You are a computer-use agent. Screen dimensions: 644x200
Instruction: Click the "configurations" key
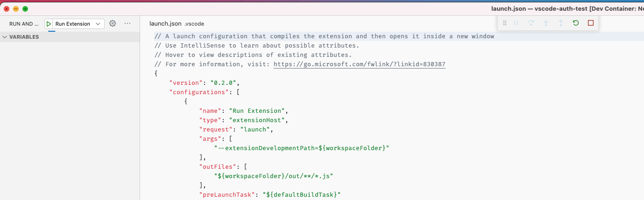[199, 92]
